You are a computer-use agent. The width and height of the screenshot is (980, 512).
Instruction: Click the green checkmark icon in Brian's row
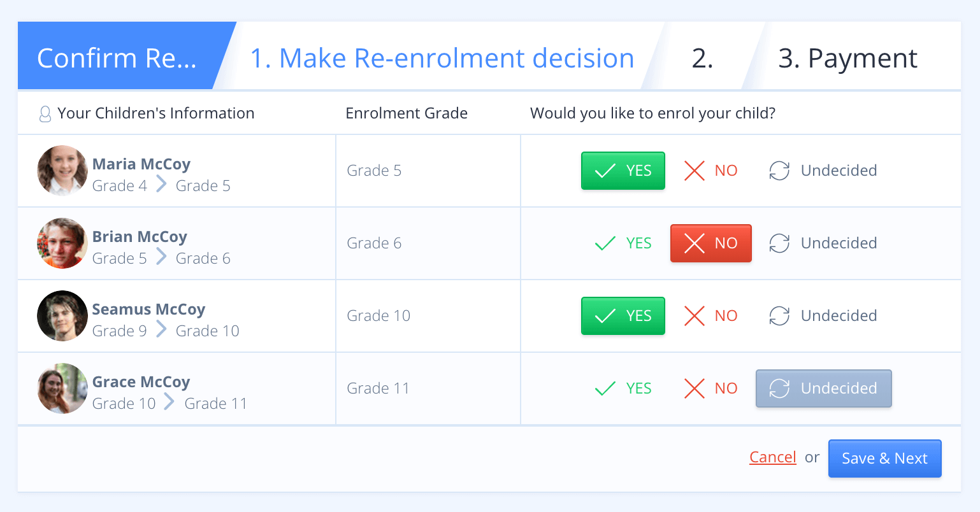605,243
